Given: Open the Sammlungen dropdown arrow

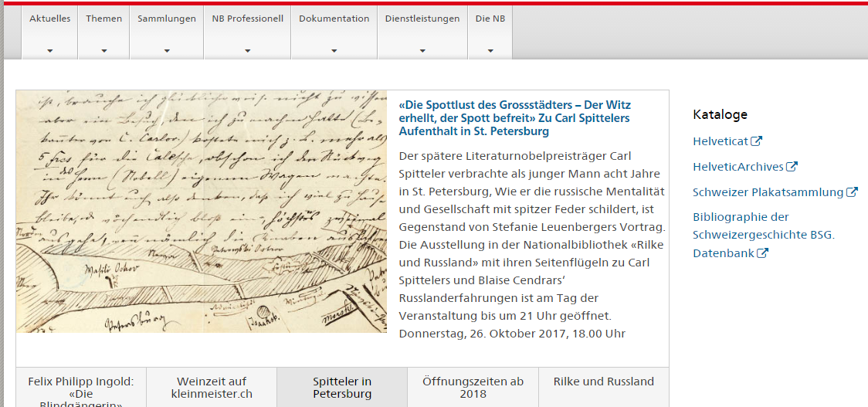Looking at the screenshot, I should pyautogui.click(x=167, y=51).
